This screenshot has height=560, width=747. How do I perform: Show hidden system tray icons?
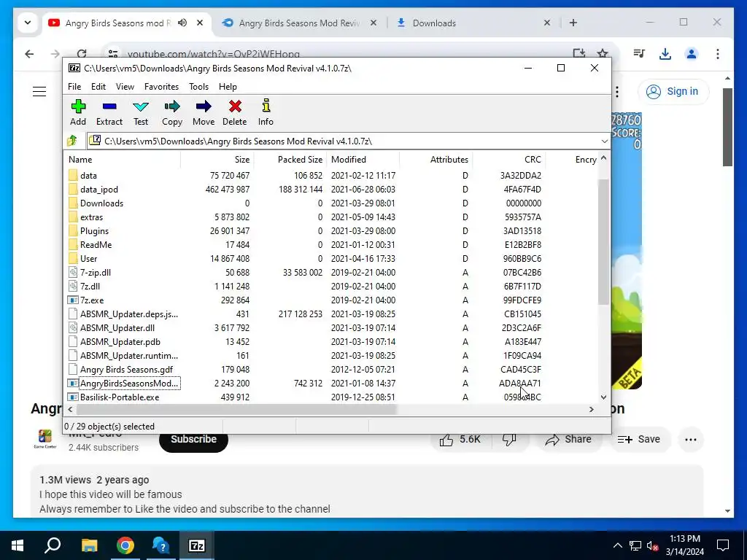[x=617, y=545]
